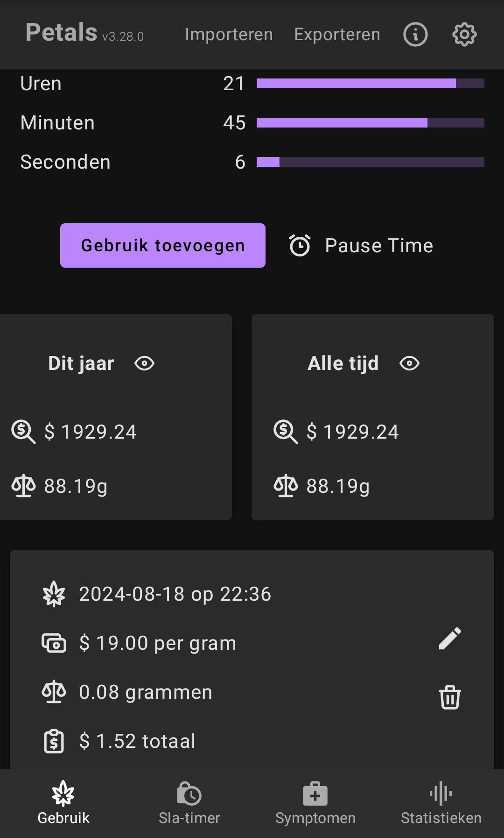Viewport: 504px width, 838px height.
Task: Switch to the Sla-timer tab
Action: pos(189,803)
